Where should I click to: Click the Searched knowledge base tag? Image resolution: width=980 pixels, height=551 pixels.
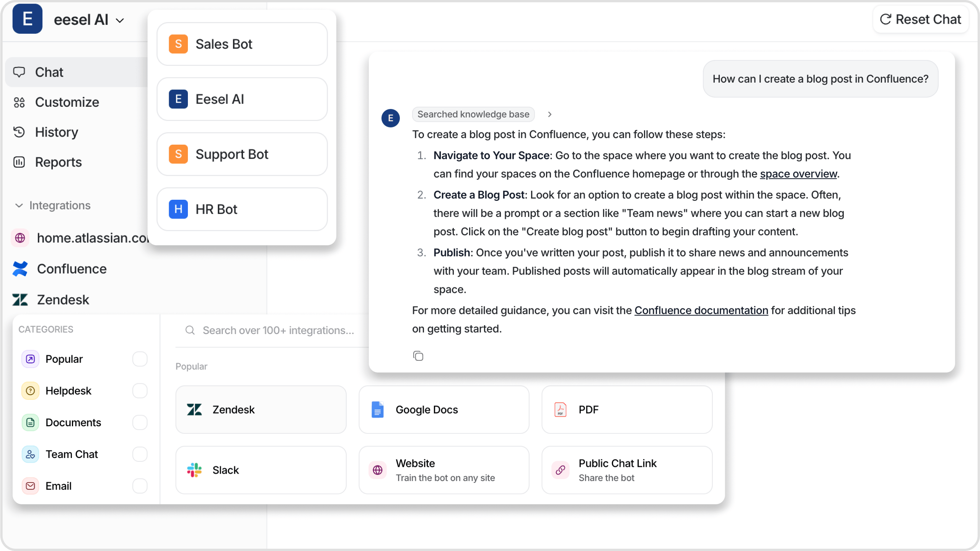click(x=473, y=114)
